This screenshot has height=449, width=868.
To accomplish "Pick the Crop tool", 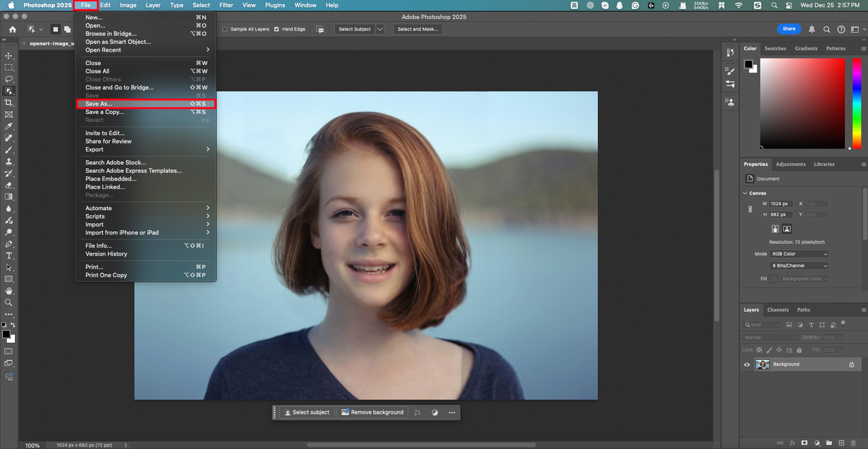I will (9, 102).
